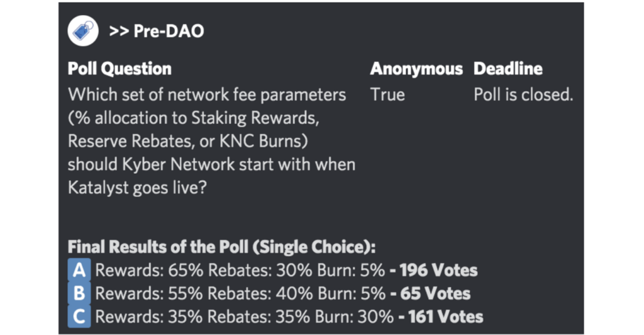This screenshot has height=335, width=644.
Task: Click option A 'Rewards: 65%' text
Action: [149, 270]
